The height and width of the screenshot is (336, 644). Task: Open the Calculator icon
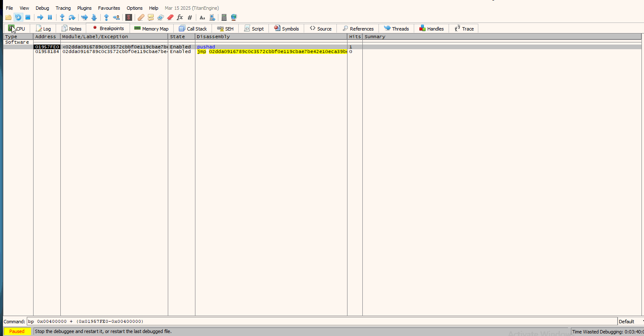[224, 17]
